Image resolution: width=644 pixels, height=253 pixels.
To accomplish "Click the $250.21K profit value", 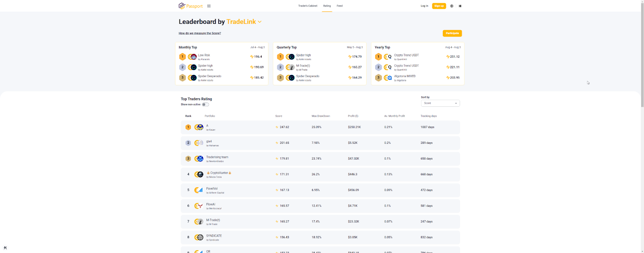I will (x=354, y=127).
